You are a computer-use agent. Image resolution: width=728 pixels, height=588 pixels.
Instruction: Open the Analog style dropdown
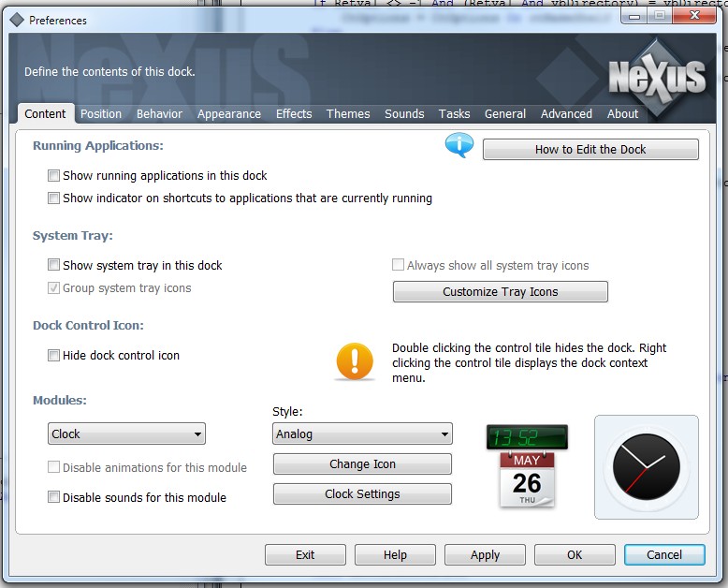point(362,434)
